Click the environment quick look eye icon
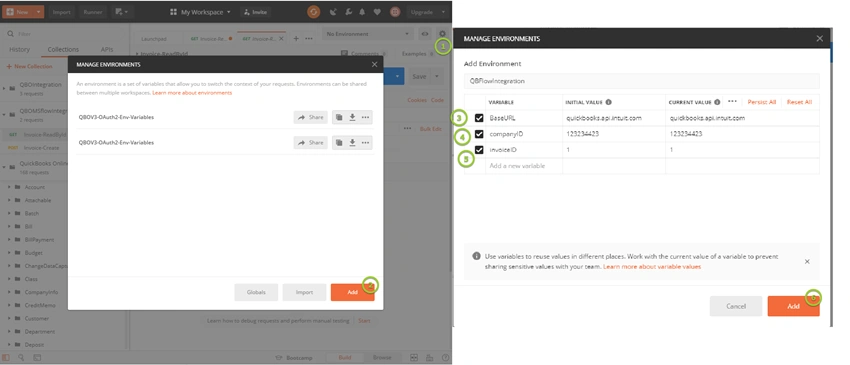 (x=425, y=34)
